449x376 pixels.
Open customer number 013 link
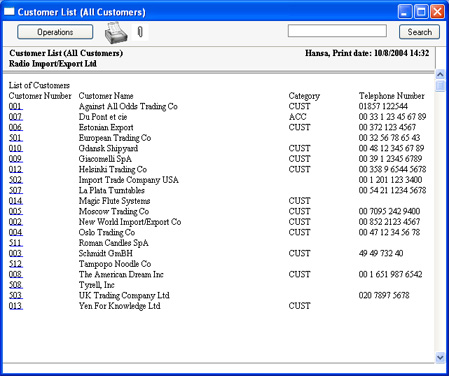pyautogui.click(x=16, y=306)
